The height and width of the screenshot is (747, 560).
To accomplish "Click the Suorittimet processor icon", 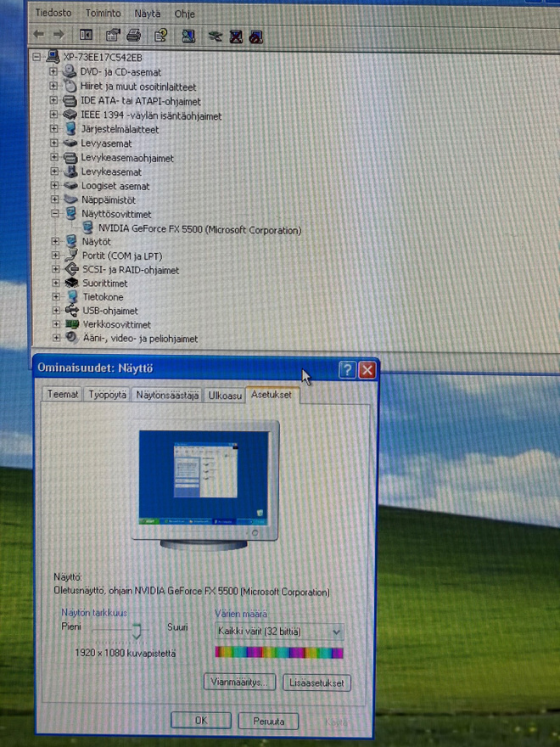I will click(71, 283).
